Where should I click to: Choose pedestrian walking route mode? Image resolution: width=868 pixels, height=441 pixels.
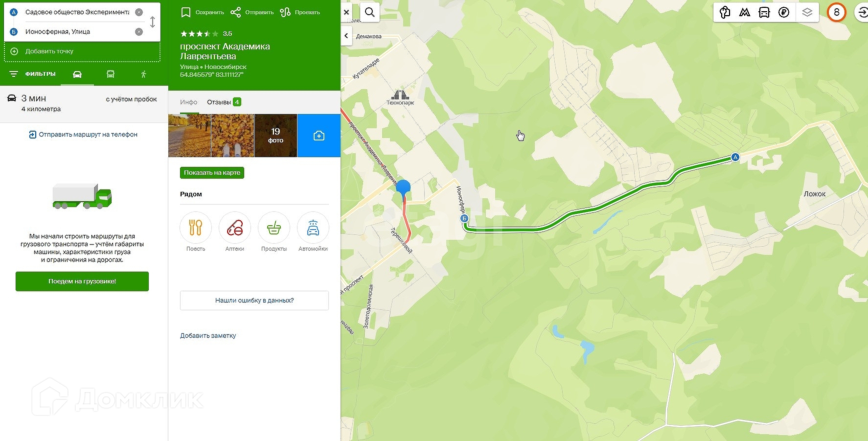[x=143, y=74]
